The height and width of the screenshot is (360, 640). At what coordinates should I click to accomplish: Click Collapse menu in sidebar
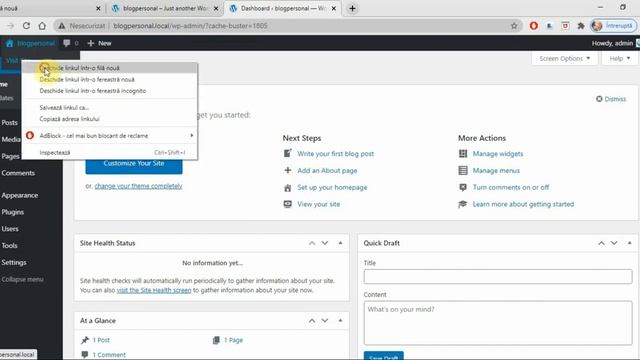pyautogui.click(x=22, y=279)
